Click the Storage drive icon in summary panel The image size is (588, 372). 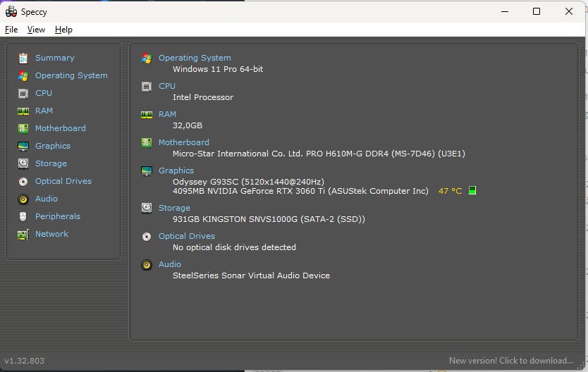point(147,208)
